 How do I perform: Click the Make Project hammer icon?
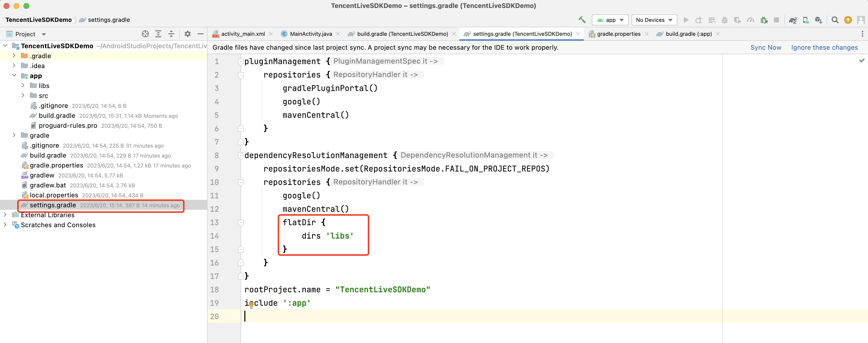tap(582, 20)
